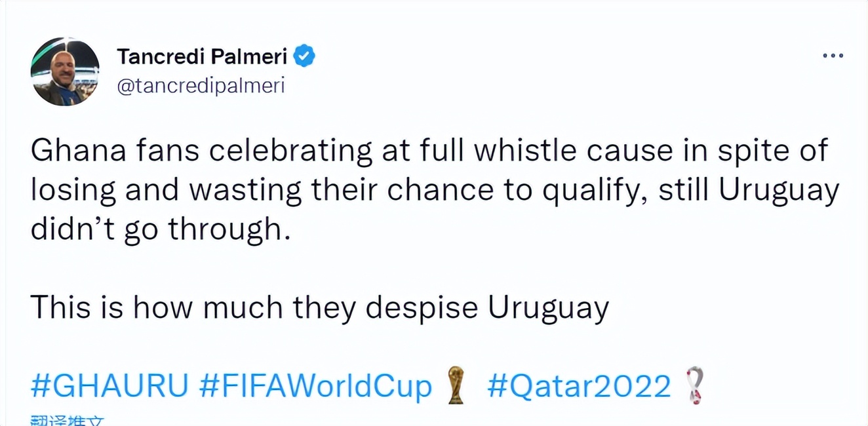The image size is (868, 426).
Task: Open the #GHAURU hashtag
Action: point(108,386)
